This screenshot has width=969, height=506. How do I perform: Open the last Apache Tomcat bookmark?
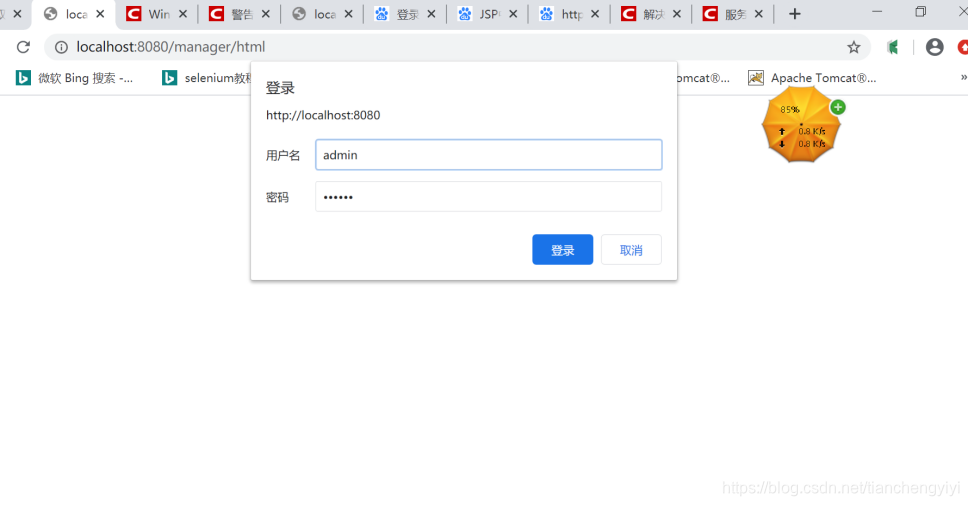click(812, 78)
